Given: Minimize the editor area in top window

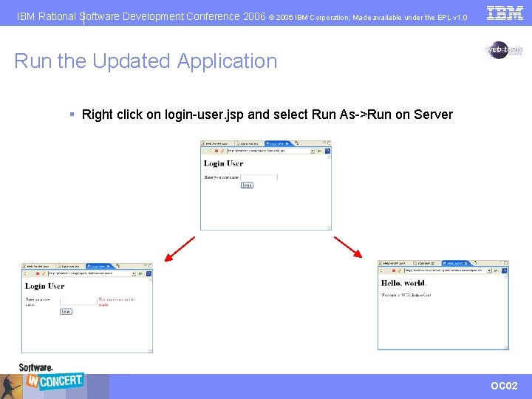Looking at the screenshot, I should 324,143.
